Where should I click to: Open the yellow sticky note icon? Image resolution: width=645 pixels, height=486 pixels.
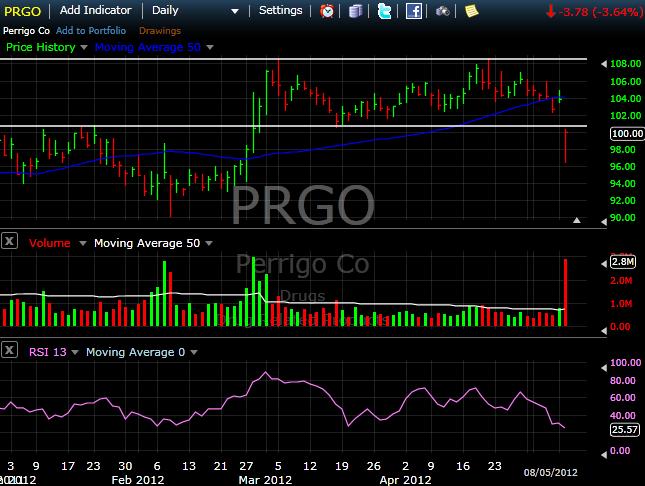[x=471, y=11]
